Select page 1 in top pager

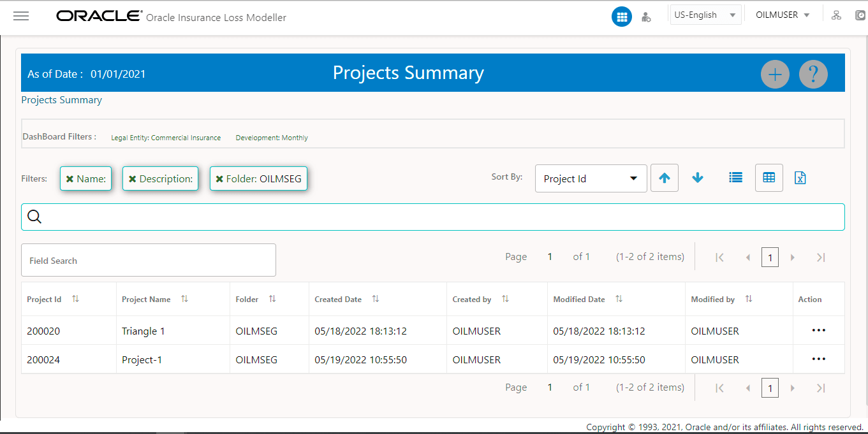[x=770, y=257]
